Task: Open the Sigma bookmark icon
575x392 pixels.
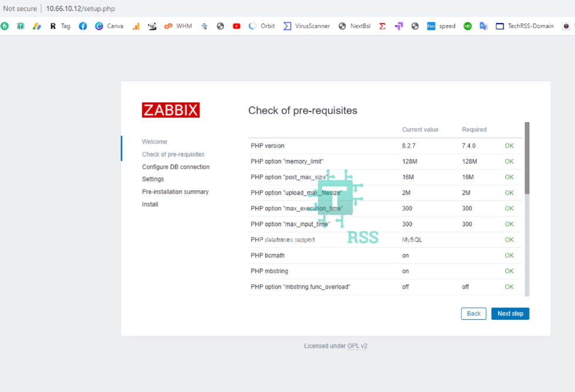Action: coord(382,26)
